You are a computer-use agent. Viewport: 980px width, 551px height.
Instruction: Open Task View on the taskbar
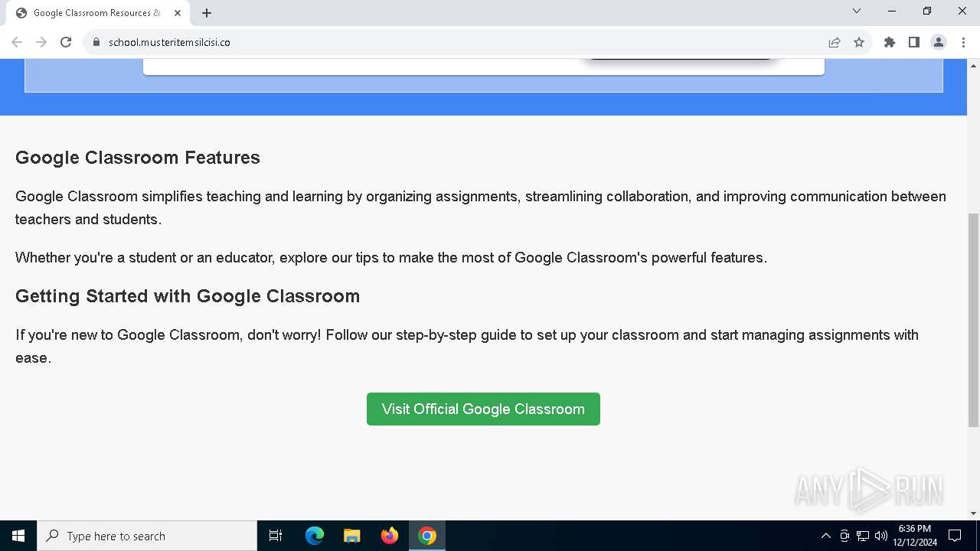pyautogui.click(x=276, y=536)
